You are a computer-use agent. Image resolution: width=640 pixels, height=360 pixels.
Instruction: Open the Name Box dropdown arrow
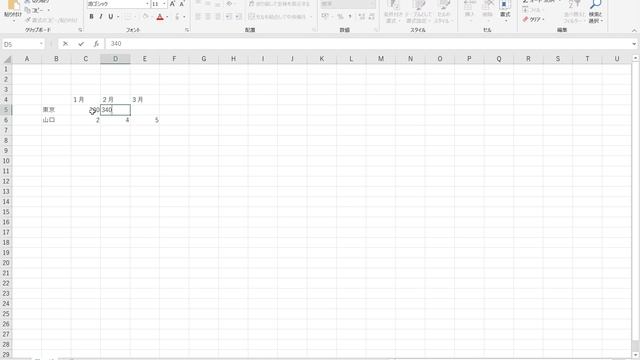pyautogui.click(x=41, y=44)
